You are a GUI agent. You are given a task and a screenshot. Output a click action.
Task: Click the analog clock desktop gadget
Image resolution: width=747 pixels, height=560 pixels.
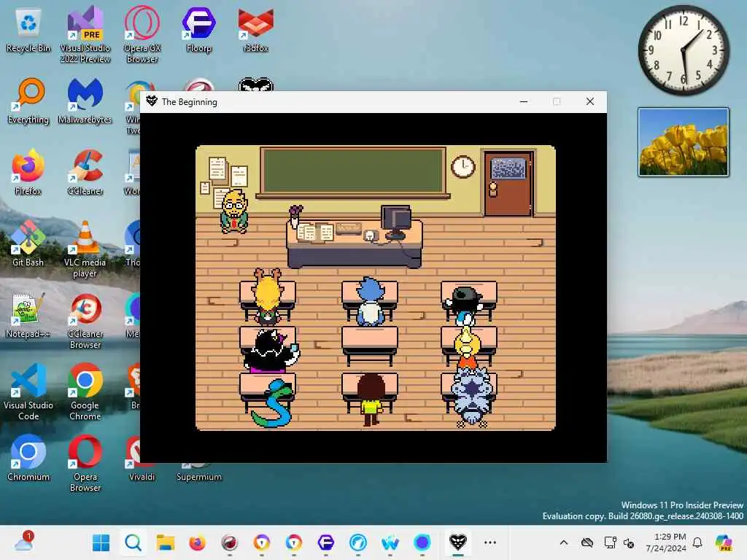click(683, 50)
